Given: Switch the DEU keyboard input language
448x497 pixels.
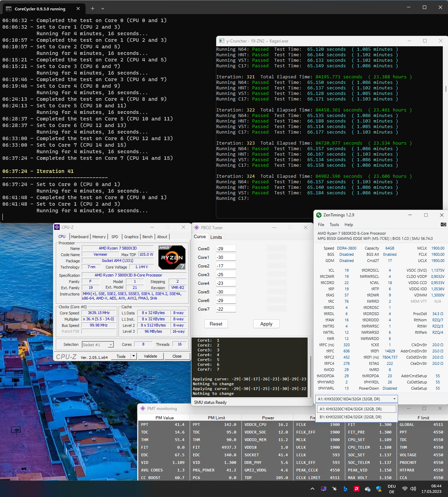Looking at the screenshot, I should 392,489.
